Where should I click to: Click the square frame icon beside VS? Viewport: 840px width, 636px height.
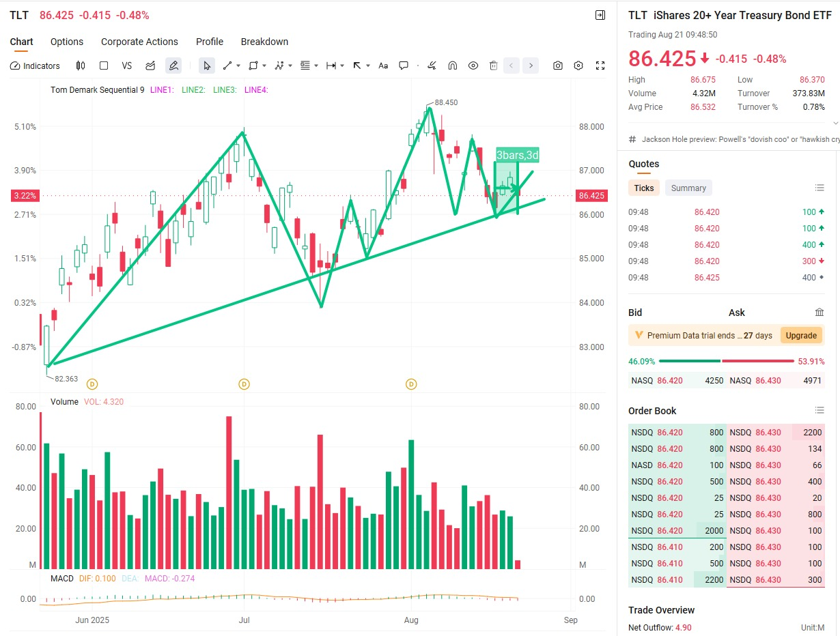pyautogui.click(x=104, y=66)
